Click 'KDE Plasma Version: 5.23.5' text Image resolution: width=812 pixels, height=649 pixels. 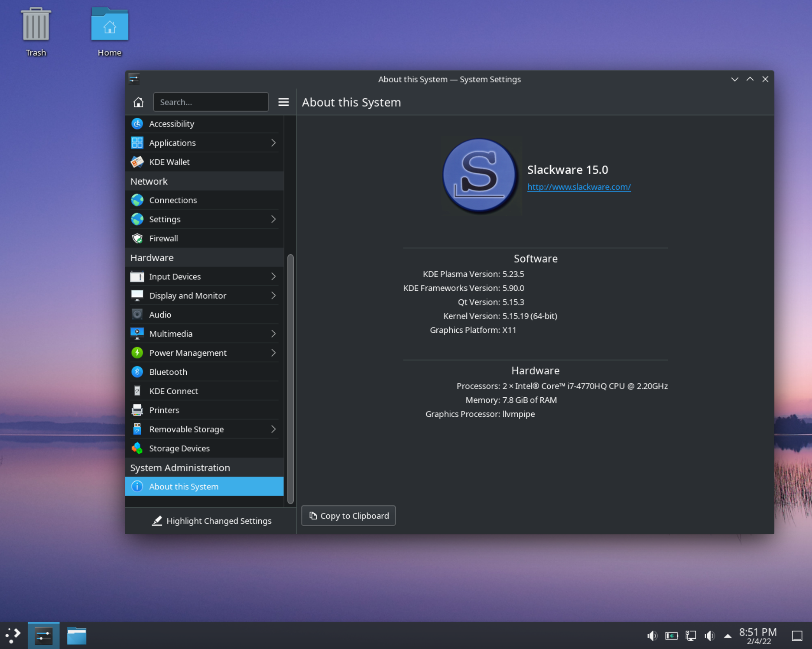[474, 274]
